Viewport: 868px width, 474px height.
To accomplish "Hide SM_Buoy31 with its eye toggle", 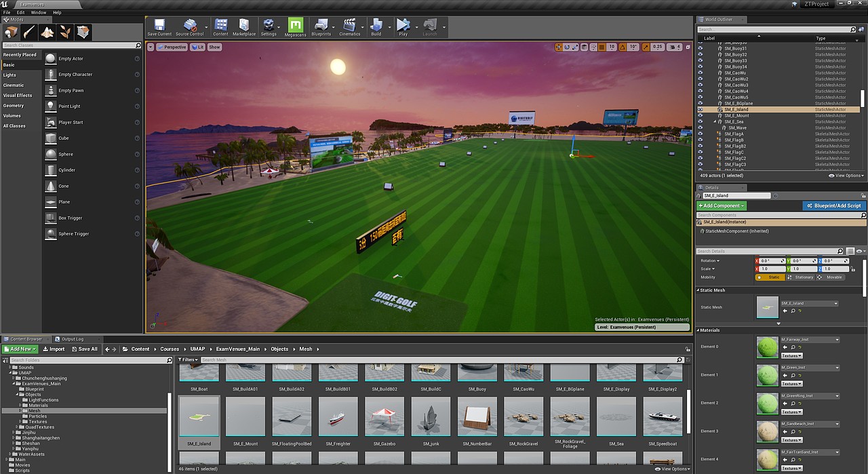I will click(701, 48).
